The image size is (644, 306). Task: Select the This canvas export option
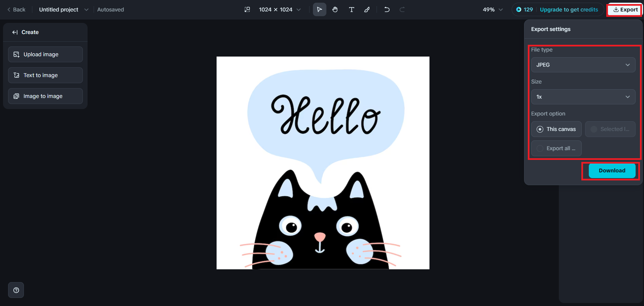556,129
